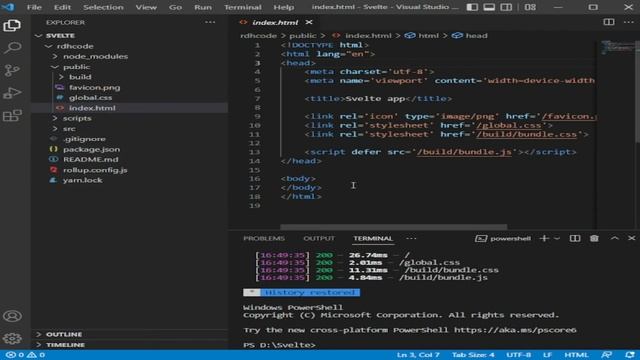Change Tab Size: 4 indentation setting
640x360 pixels.
473,355
